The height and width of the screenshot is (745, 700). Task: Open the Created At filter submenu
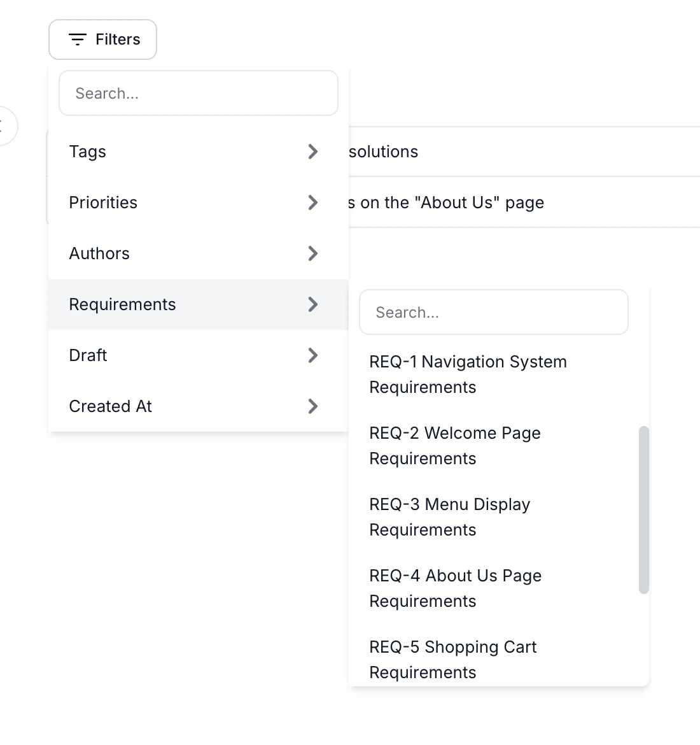[199, 406]
